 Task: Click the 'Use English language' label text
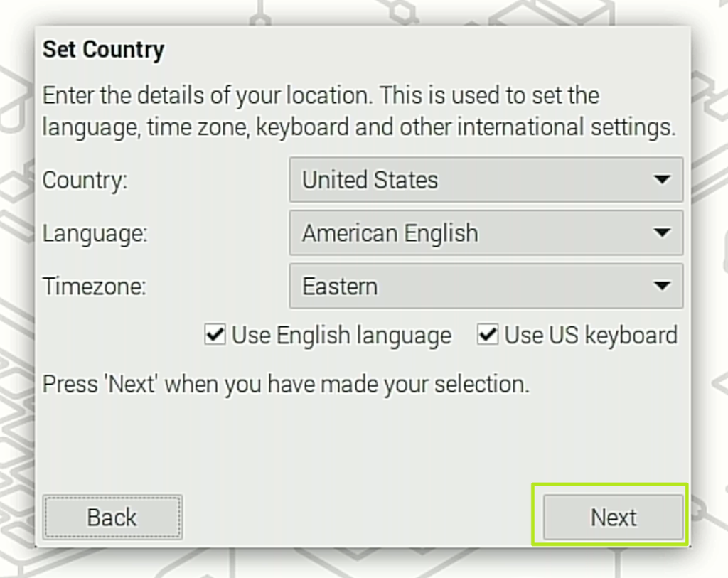tap(341, 336)
